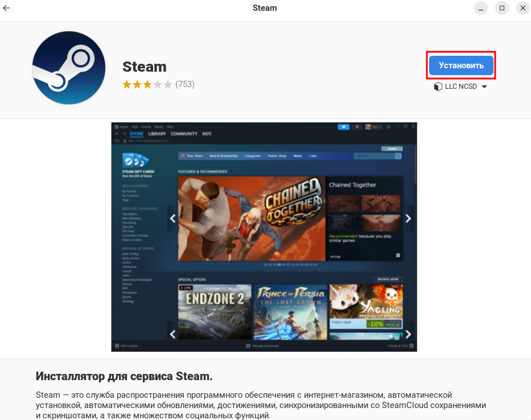The width and height of the screenshot is (531, 420).
Task: Click the next arrow beside Chained Together
Action: (408, 218)
